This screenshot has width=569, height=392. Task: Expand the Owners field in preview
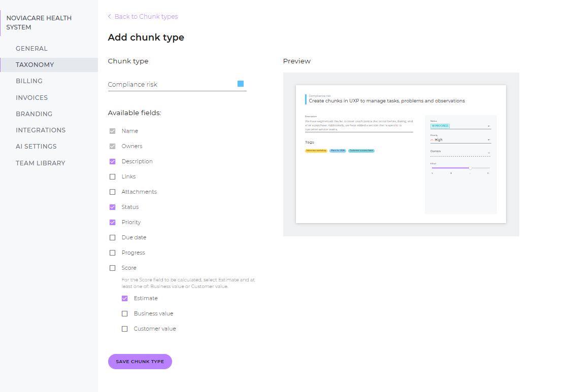pyautogui.click(x=460, y=153)
